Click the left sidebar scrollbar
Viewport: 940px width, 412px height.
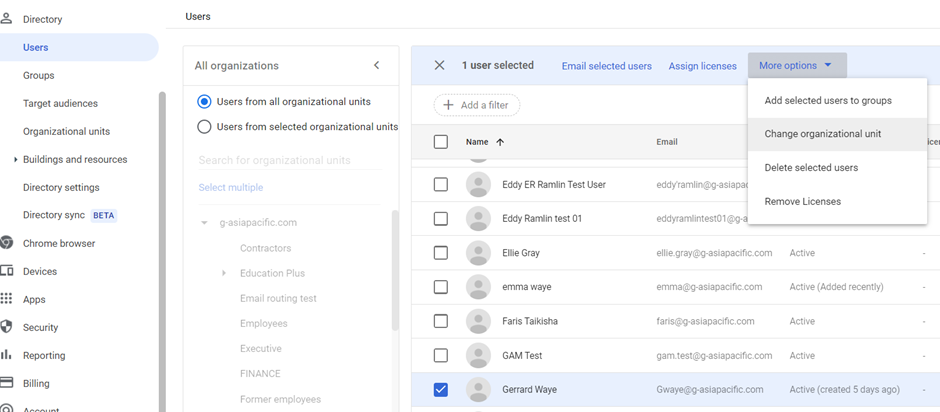(162, 252)
